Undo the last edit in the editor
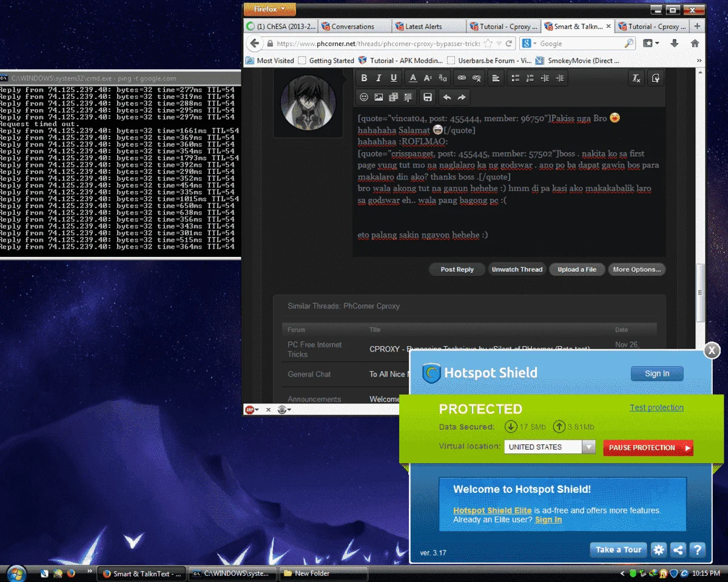This screenshot has height=582, width=728. tap(447, 97)
